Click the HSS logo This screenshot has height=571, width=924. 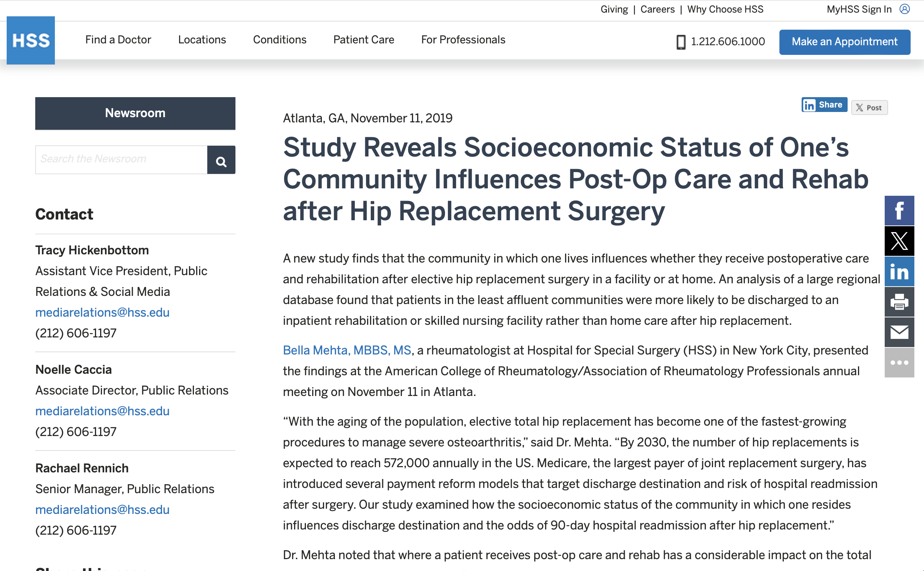(x=30, y=40)
